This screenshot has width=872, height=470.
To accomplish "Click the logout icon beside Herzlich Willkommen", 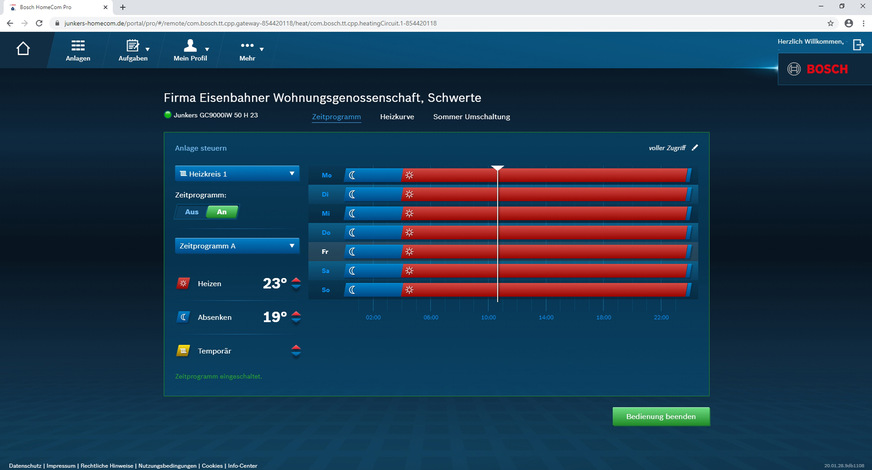I will 858,45.
